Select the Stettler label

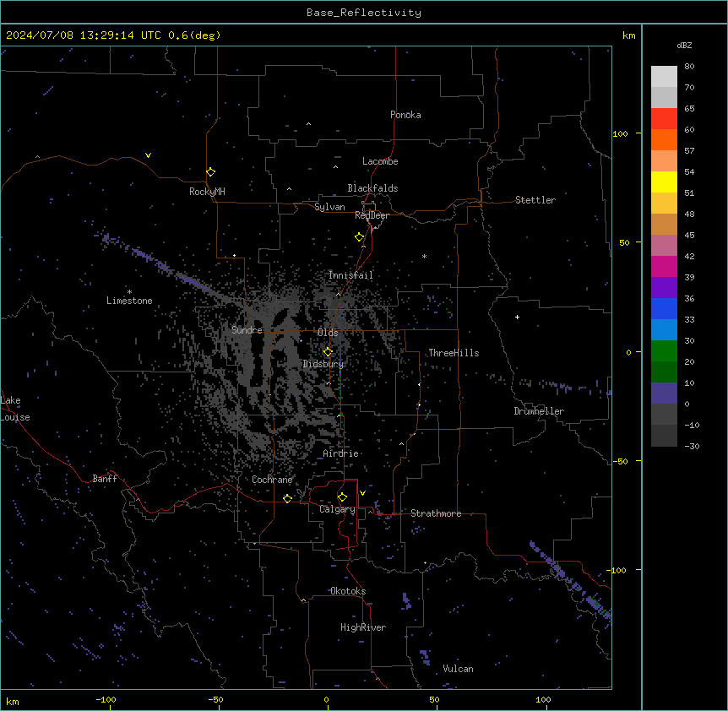coord(535,200)
